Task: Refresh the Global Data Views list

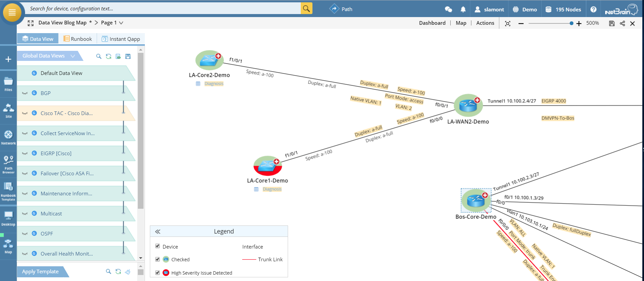Action: coord(108,56)
